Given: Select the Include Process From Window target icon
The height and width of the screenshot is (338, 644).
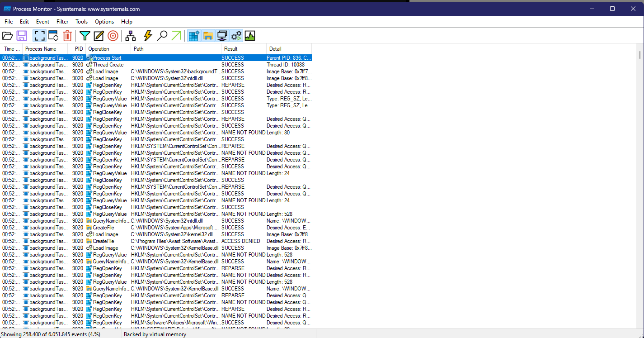Looking at the screenshot, I should coord(113,36).
